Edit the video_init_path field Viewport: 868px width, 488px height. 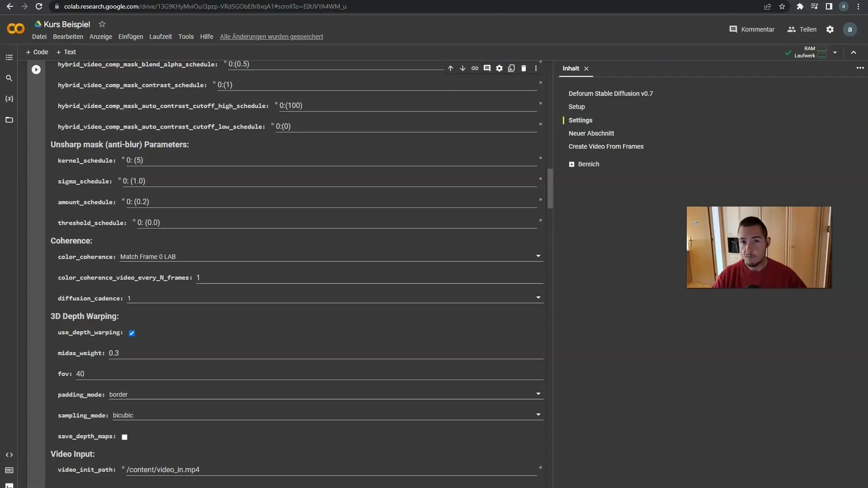pyautogui.click(x=331, y=469)
